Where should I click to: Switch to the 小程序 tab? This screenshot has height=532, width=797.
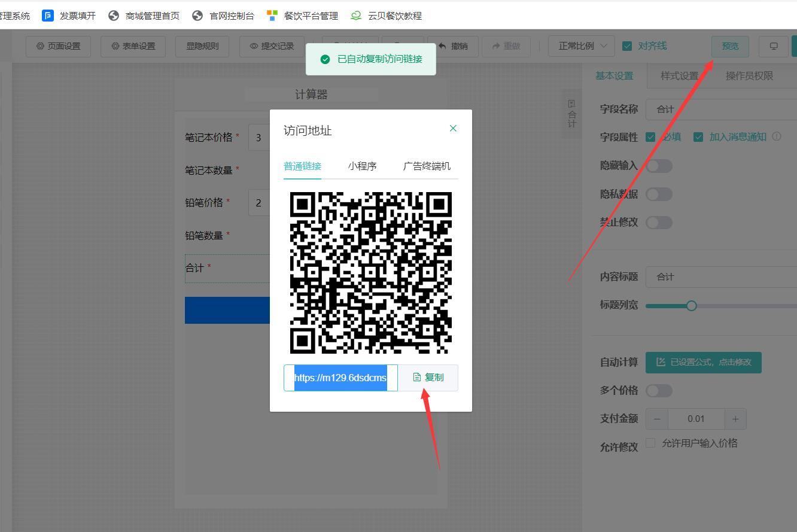point(362,166)
